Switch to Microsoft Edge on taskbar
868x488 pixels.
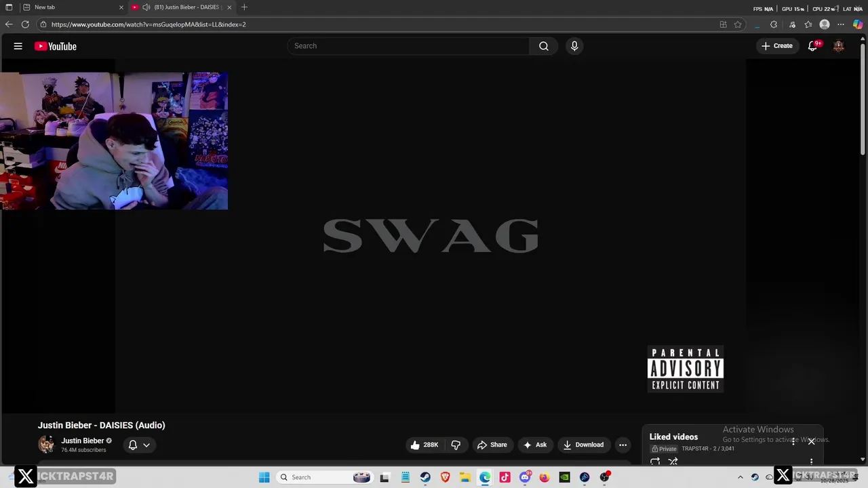(x=485, y=477)
